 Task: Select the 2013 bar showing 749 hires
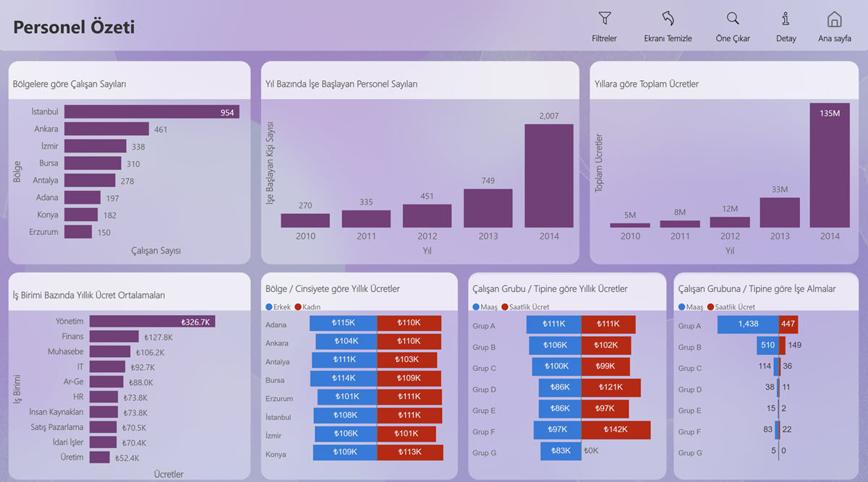tap(488, 208)
